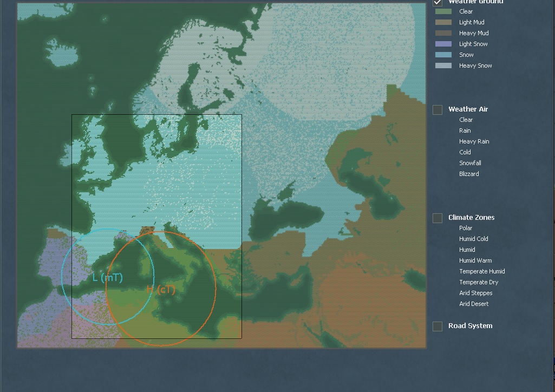
Task: Click the Climate Zones heading label
Action: pos(471,217)
